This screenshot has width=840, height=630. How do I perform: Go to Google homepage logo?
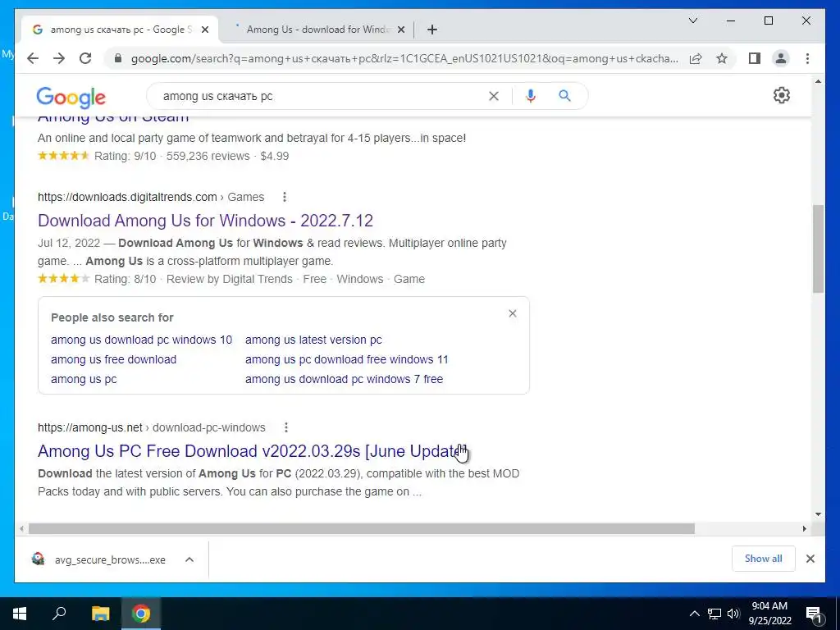[x=71, y=98]
